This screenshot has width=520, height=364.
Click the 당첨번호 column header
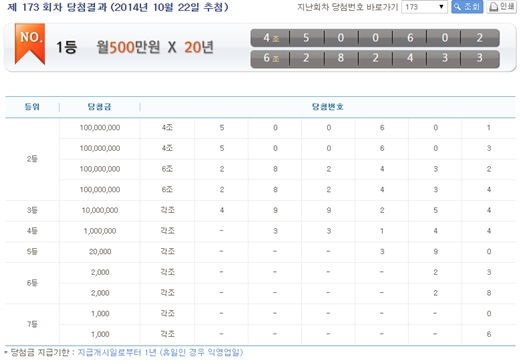tap(328, 107)
